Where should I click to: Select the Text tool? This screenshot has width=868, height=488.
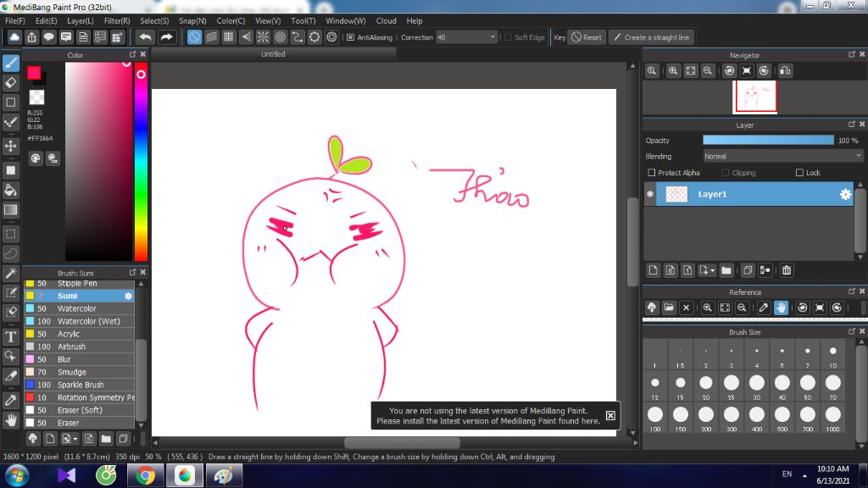11,336
